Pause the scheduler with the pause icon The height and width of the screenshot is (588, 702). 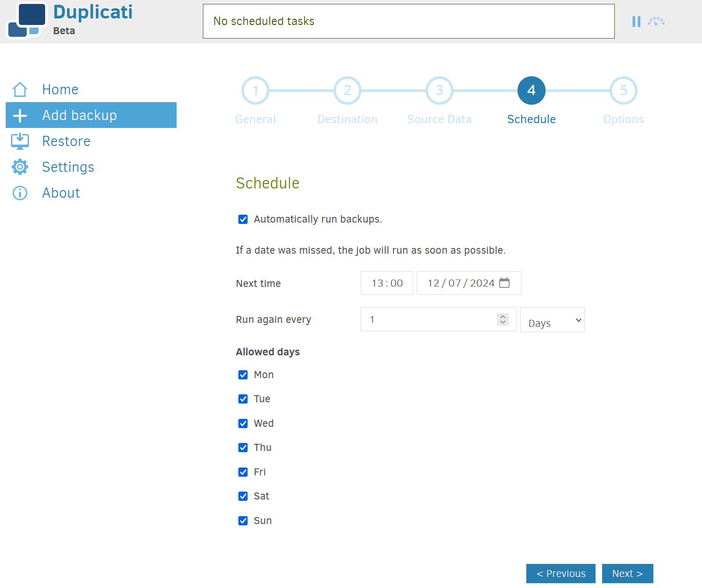[636, 21]
